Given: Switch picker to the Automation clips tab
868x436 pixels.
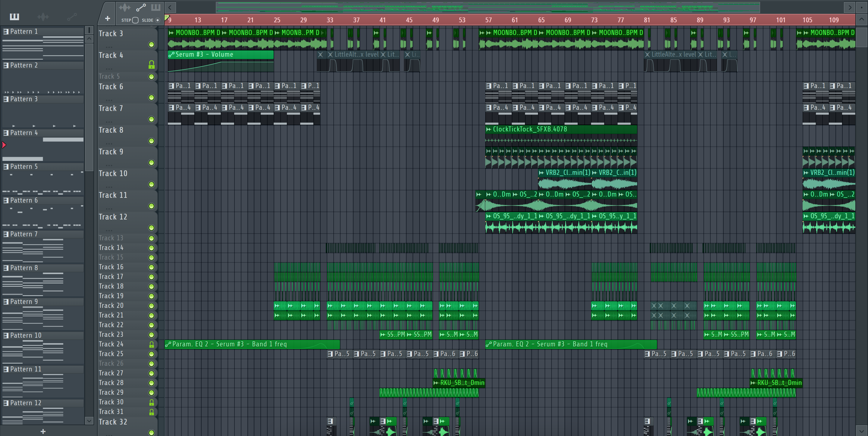Looking at the screenshot, I should tap(72, 17).
